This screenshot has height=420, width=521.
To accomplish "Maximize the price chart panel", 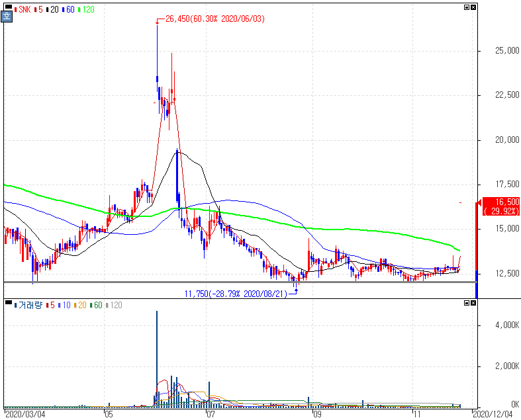I will [x=467, y=7].
